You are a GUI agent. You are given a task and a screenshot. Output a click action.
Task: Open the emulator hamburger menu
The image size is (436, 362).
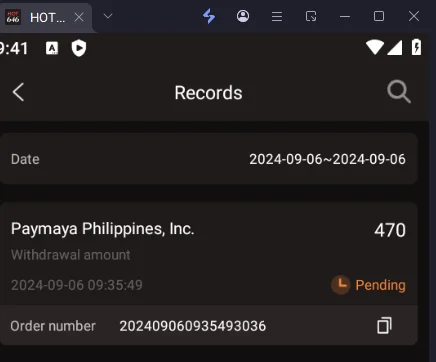(x=277, y=16)
